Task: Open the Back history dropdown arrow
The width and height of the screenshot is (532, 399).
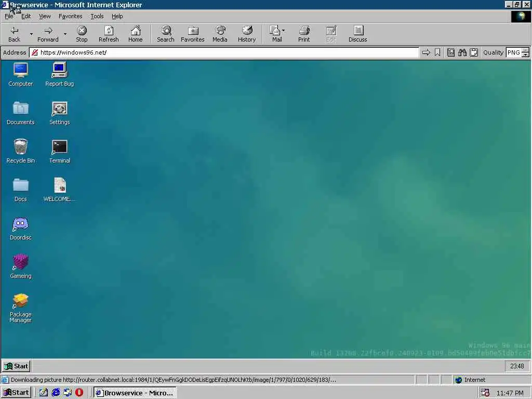Action: pos(31,34)
